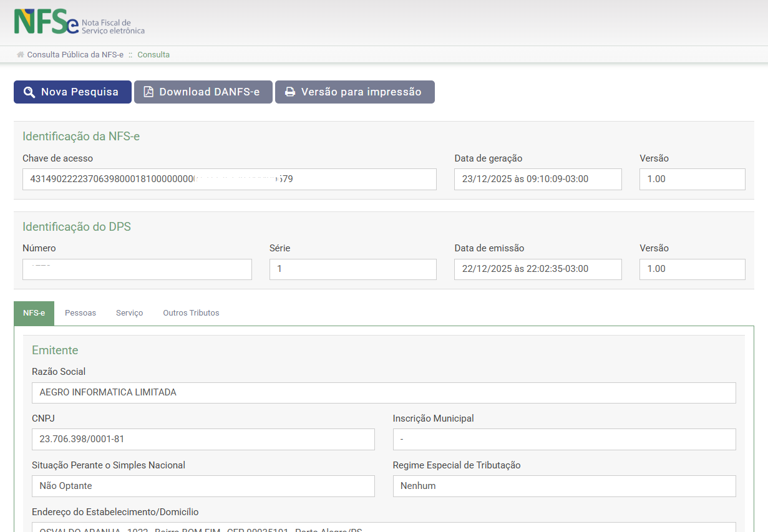Viewport: 768px width, 532px height.
Task: Click the CNPJ field
Action: pos(203,439)
